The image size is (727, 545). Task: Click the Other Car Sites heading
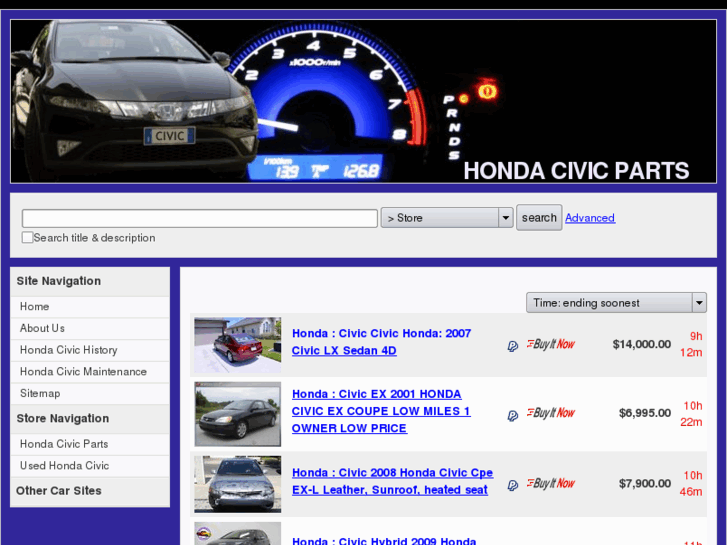59,491
